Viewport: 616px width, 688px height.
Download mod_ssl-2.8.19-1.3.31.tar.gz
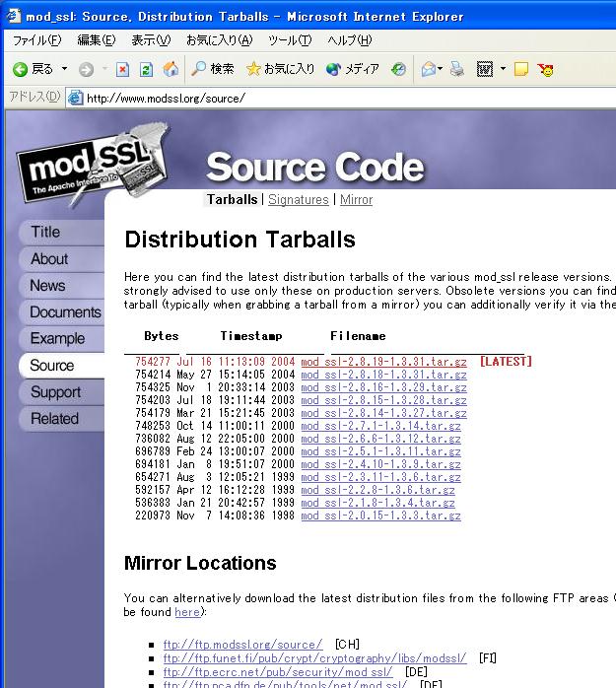coord(384,362)
